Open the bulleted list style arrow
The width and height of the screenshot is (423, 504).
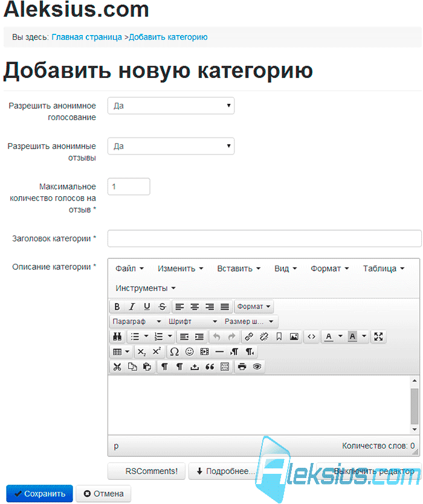(x=146, y=337)
